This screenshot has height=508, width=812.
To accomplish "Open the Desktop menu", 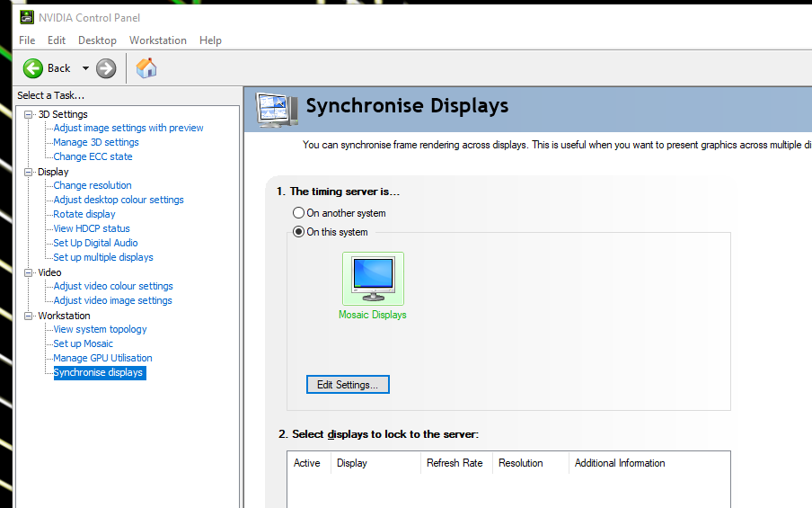I will (97, 40).
